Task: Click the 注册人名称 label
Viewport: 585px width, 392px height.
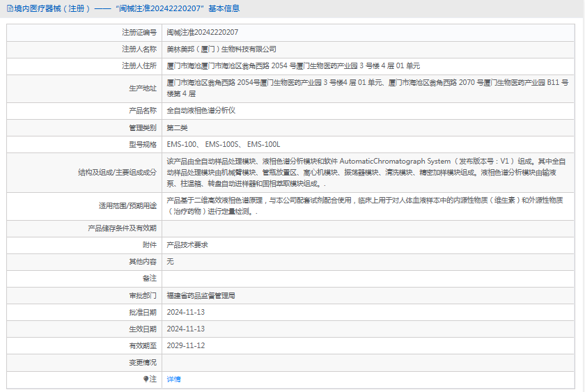Action: (x=139, y=49)
